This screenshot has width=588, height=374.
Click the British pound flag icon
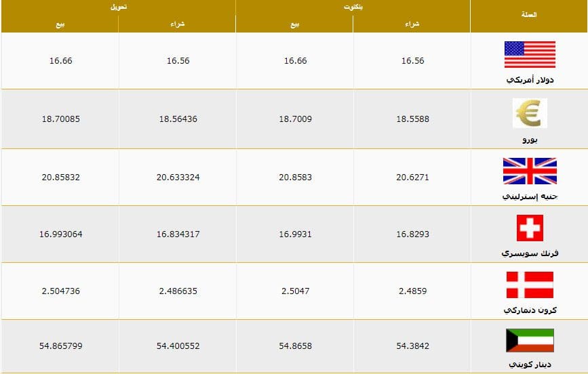click(530, 171)
